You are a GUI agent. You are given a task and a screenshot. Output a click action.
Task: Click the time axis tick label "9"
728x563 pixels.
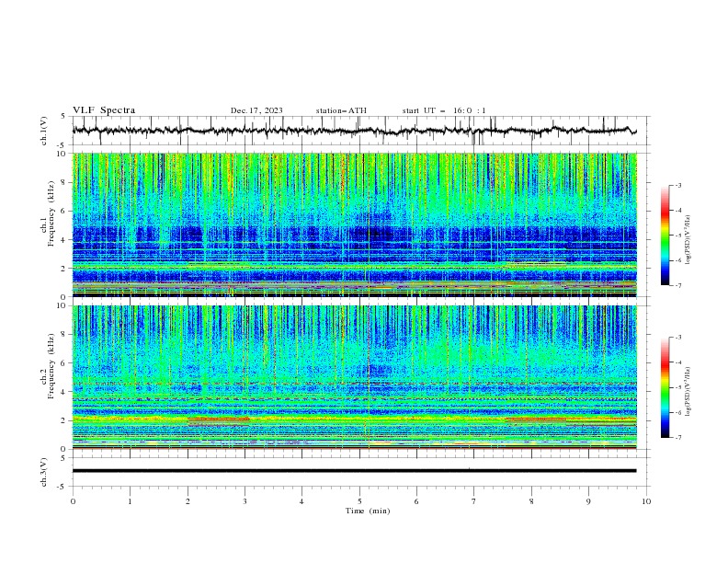(x=588, y=501)
